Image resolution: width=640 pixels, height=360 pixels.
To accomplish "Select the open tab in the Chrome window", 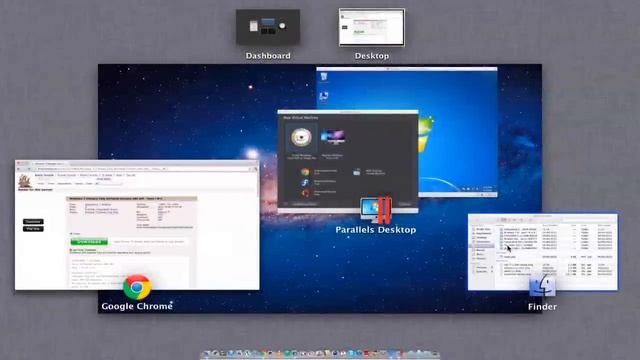I will 49,164.
